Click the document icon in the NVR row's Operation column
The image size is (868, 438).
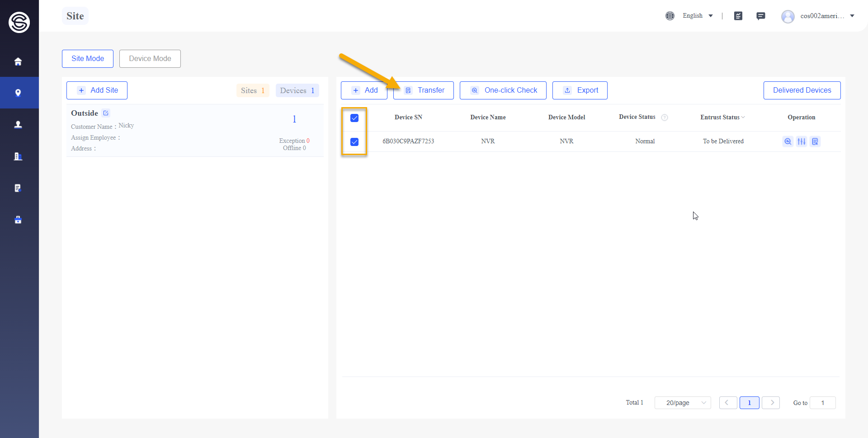pyautogui.click(x=815, y=141)
